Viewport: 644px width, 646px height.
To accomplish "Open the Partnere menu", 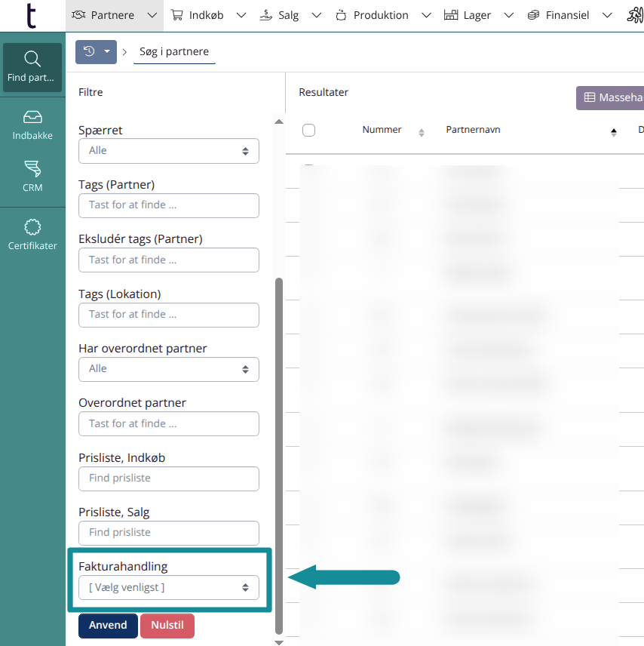I will tap(114, 15).
